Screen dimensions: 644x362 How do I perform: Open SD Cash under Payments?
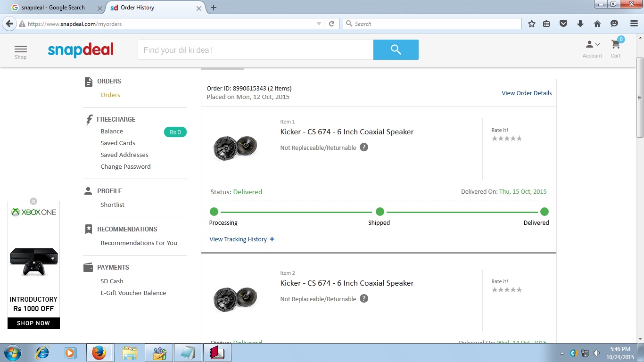(x=112, y=281)
